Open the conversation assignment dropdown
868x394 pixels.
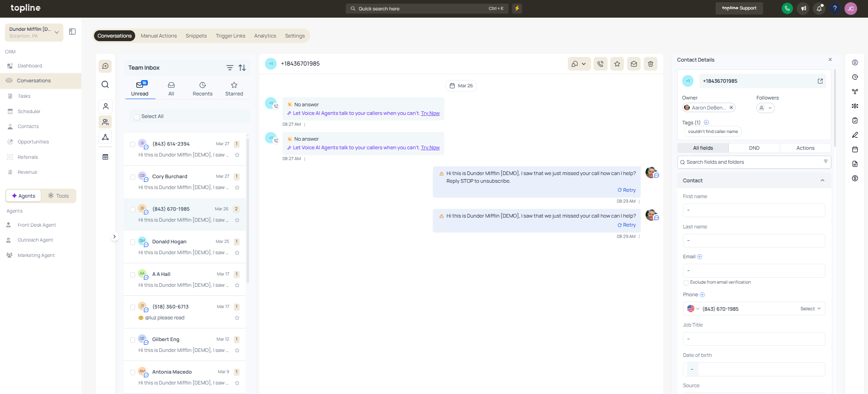point(578,64)
